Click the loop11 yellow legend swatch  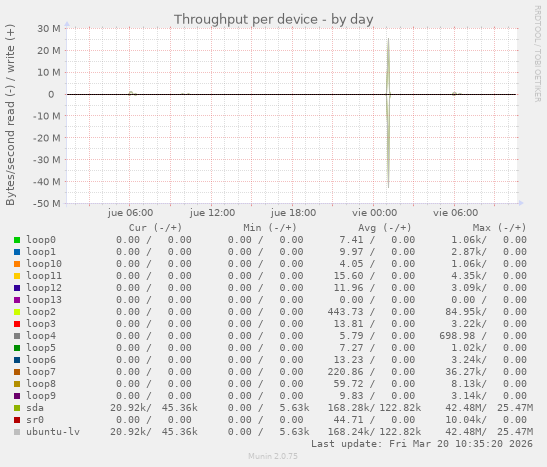(17, 276)
